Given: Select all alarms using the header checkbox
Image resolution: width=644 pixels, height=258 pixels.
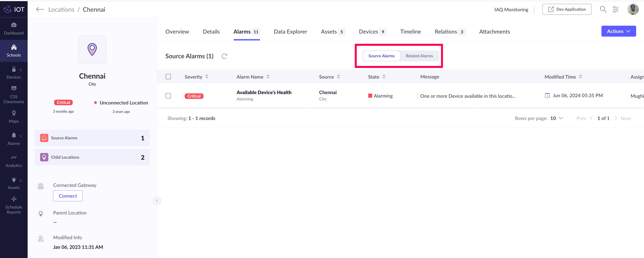Looking at the screenshot, I should click(x=168, y=77).
